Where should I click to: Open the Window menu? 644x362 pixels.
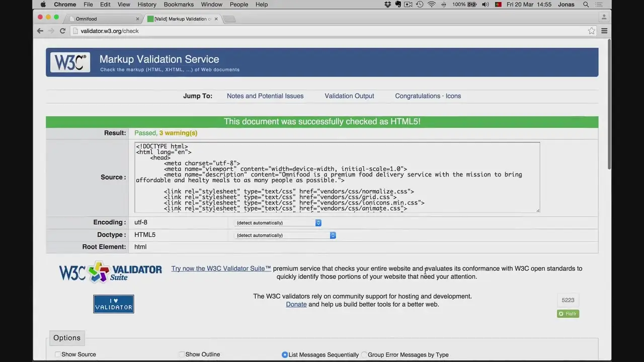coord(212,5)
